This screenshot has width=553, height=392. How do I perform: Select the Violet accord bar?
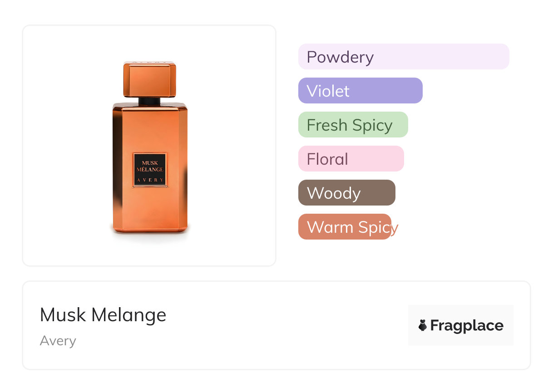pyautogui.click(x=360, y=91)
